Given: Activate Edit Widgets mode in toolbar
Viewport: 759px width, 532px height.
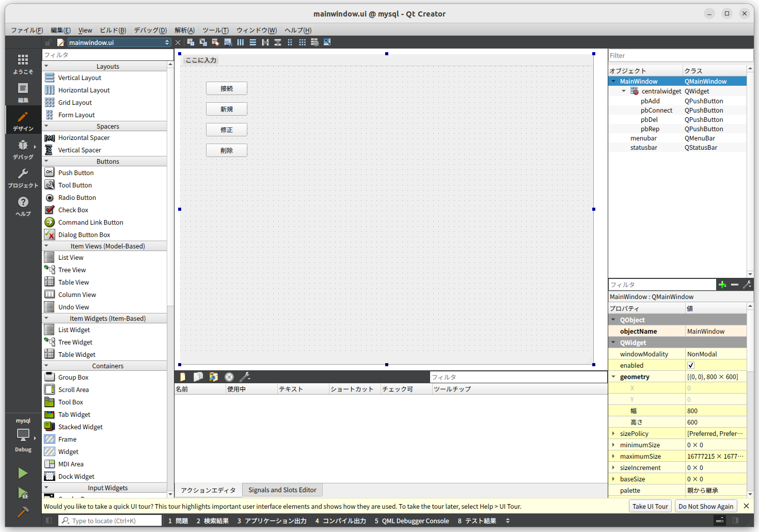Looking at the screenshot, I should coord(191,42).
